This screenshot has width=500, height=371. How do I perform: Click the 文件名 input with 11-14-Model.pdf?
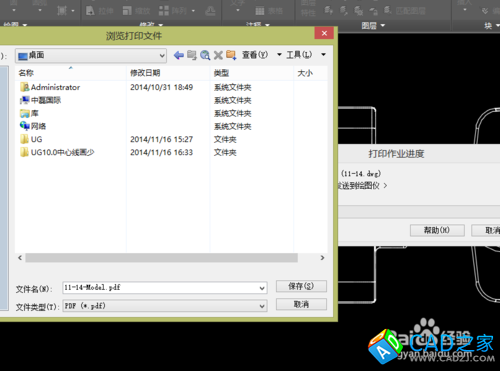click(x=165, y=288)
